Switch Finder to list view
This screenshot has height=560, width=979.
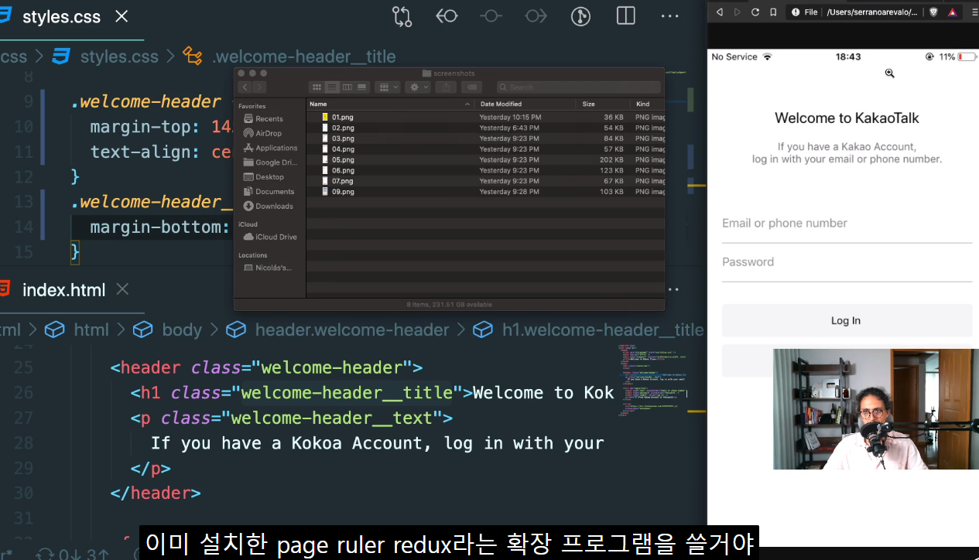[x=331, y=87]
